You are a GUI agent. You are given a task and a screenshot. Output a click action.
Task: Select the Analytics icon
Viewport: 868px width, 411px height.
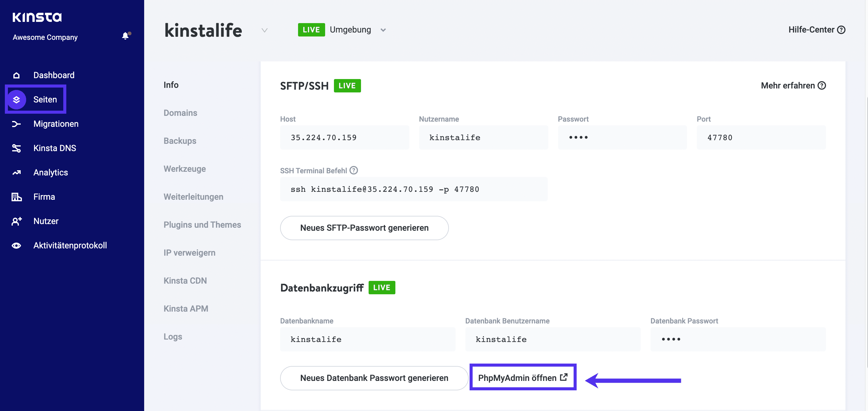(16, 172)
